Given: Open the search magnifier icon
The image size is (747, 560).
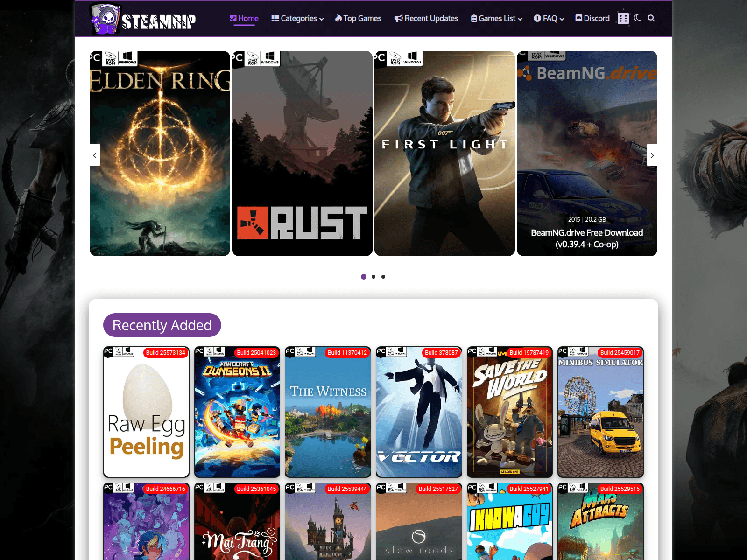Looking at the screenshot, I should click(651, 18).
